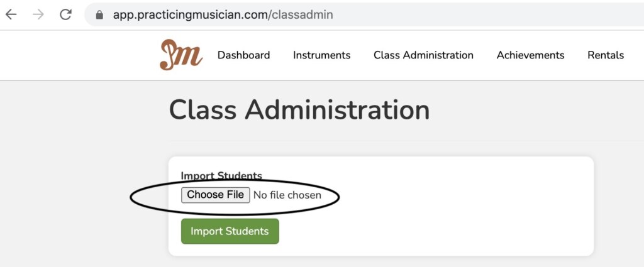Image resolution: width=644 pixels, height=267 pixels.
Task: Open the Achievements menu item
Action: click(530, 55)
